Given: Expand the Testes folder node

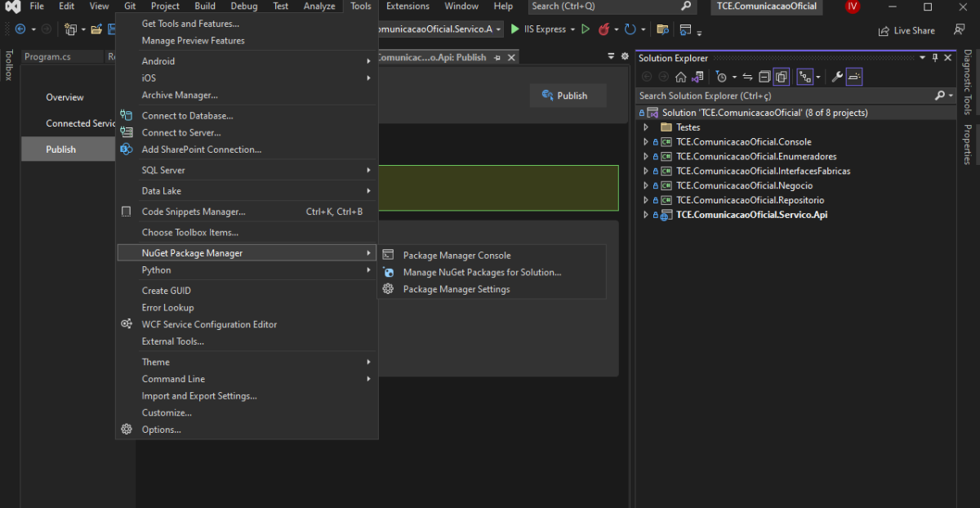Looking at the screenshot, I should click(646, 127).
